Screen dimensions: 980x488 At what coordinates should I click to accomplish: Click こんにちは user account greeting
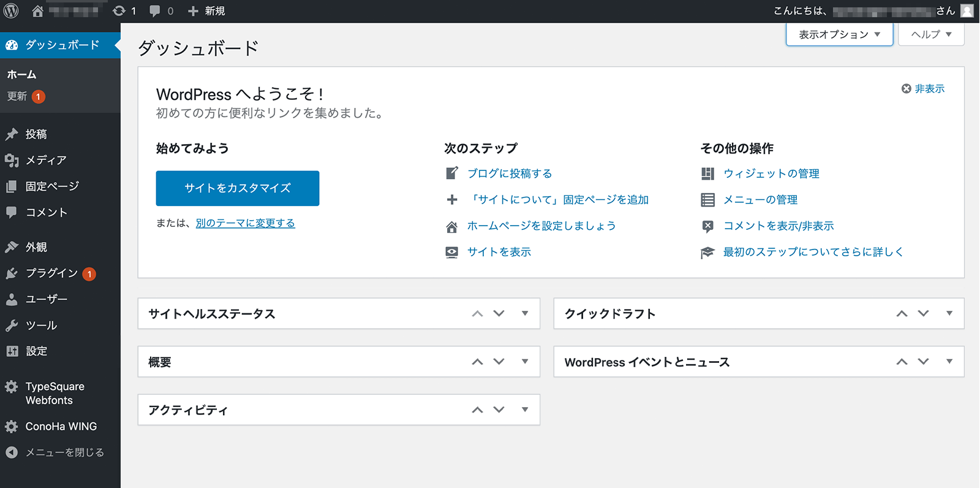tap(864, 11)
